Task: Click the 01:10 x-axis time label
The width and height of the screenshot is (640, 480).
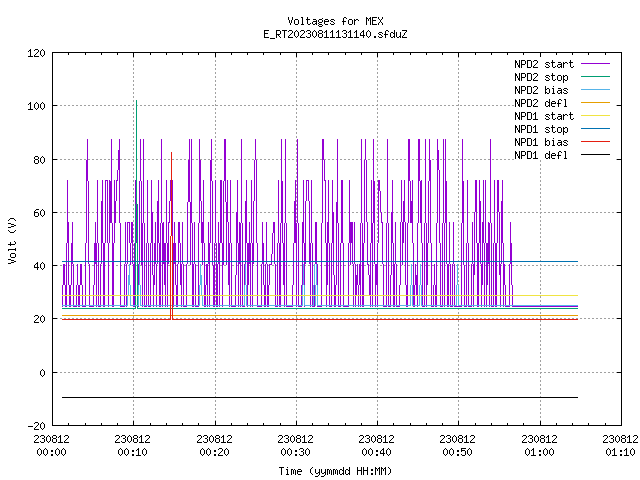Action: click(620, 452)
